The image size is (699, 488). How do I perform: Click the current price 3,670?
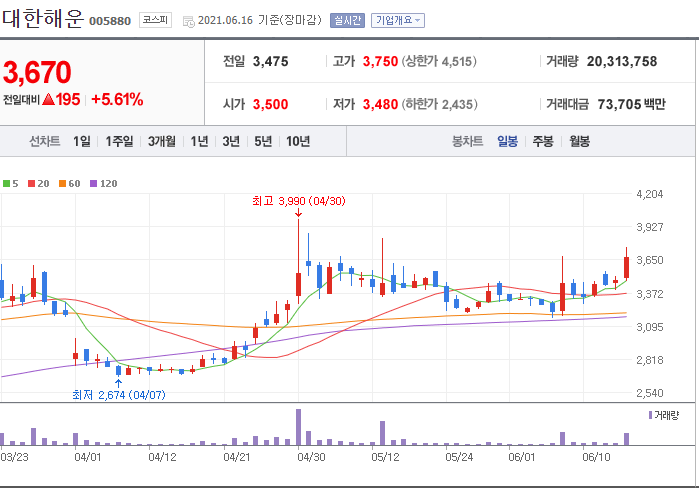click(x=37, y=72)
